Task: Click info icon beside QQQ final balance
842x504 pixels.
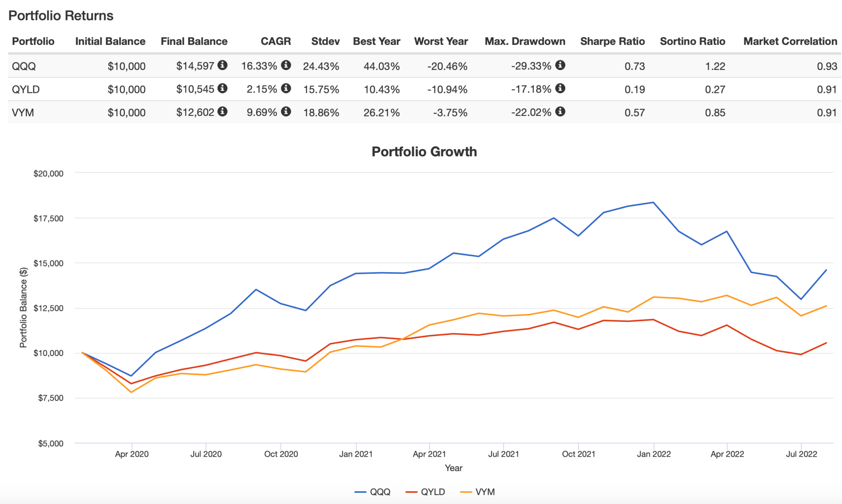Action: (x=222, y=65)
